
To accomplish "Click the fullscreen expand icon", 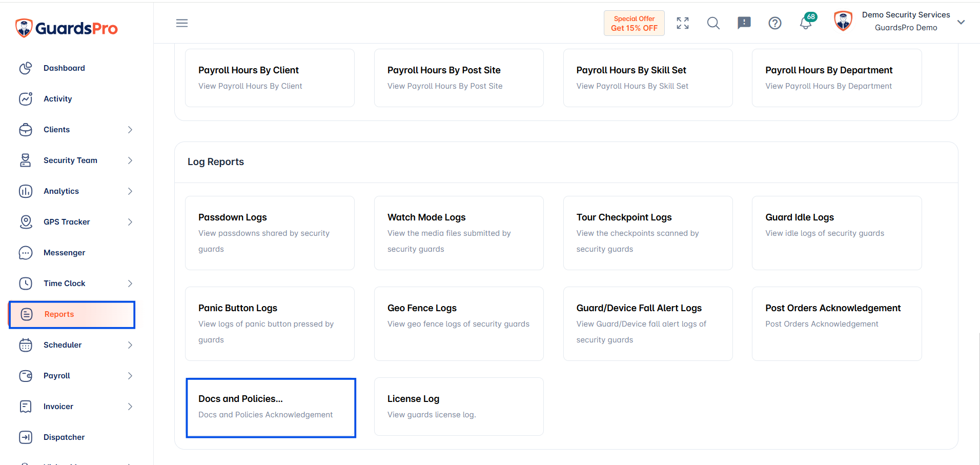I will 683,23.
